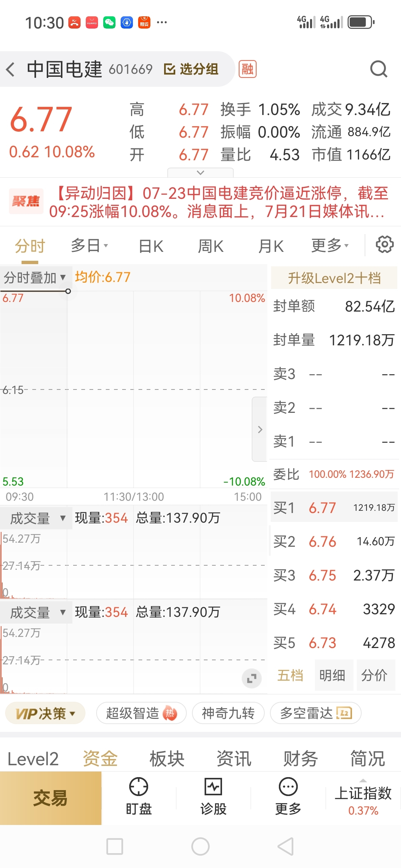Open the 财务 tab
Viewport: 401px width, 868px height.
pyautogui.click(x=301, y=759)
